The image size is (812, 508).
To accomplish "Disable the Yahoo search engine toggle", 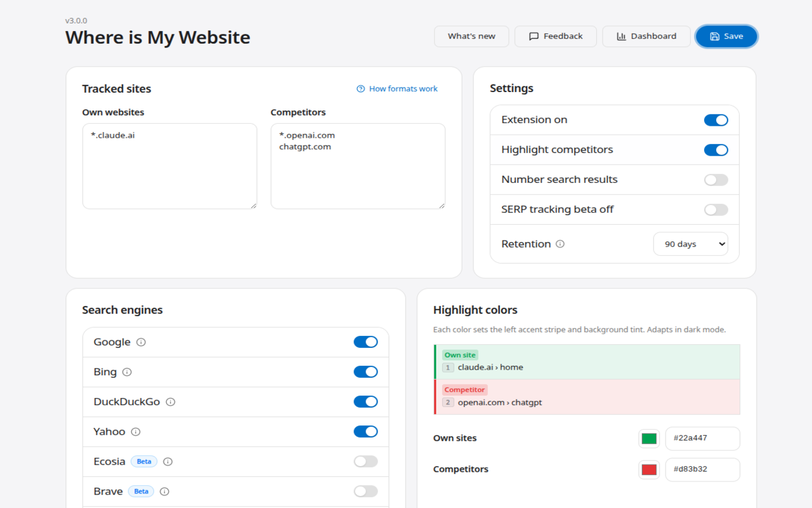I will point(366,432).
